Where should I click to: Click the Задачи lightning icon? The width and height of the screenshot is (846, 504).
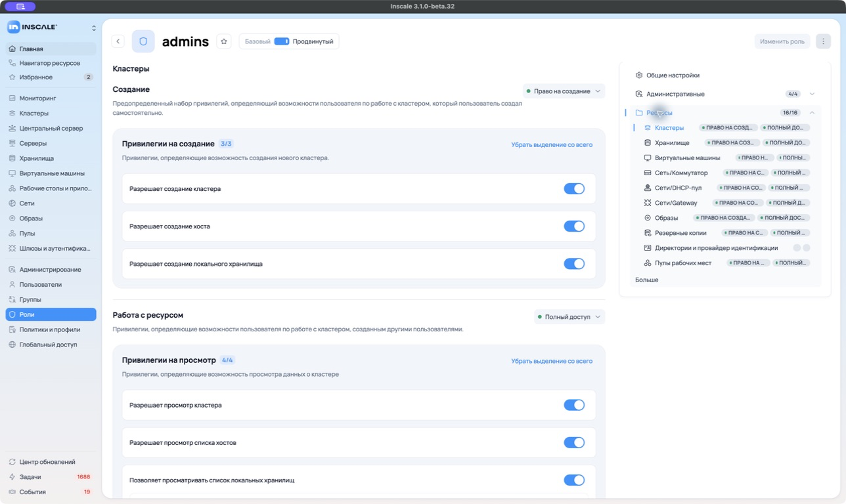[12, 477]
